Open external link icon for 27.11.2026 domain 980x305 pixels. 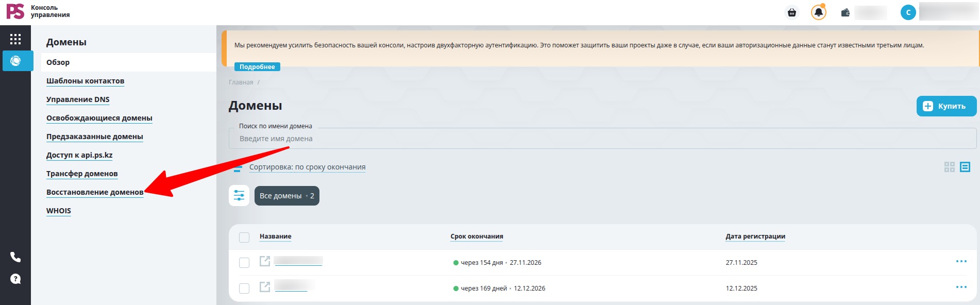click(265, 261)
